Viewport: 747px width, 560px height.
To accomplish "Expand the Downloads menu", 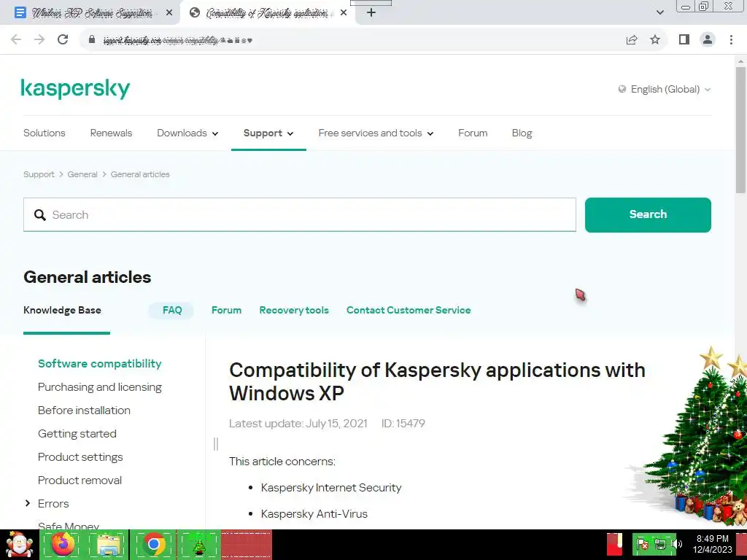I will [x=187, y=133].
